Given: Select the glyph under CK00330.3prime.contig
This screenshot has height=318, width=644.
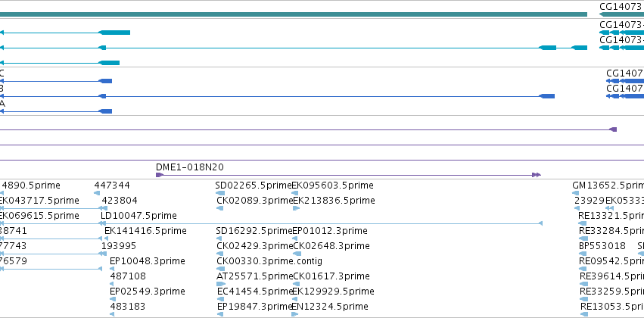Looking at the screenshot, I should (219, 269).
